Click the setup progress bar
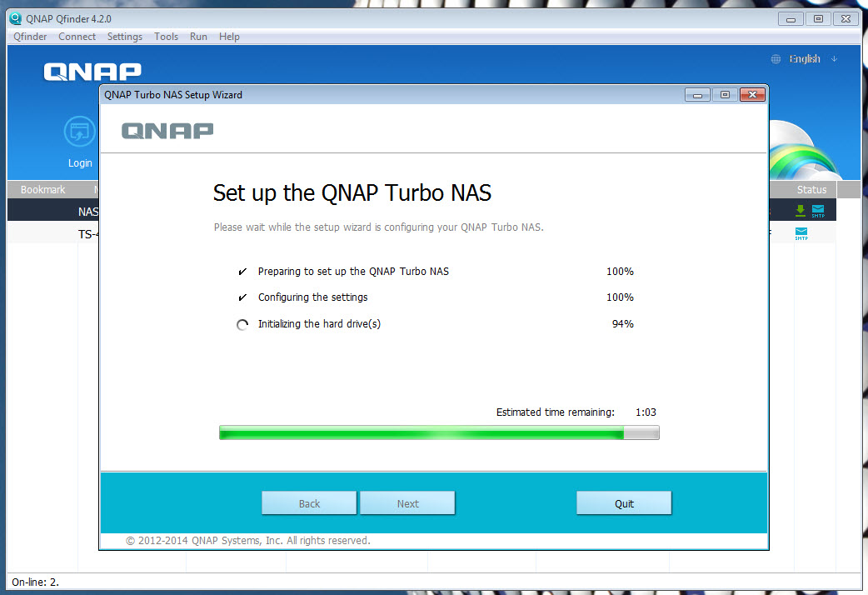 click(439, 432)
